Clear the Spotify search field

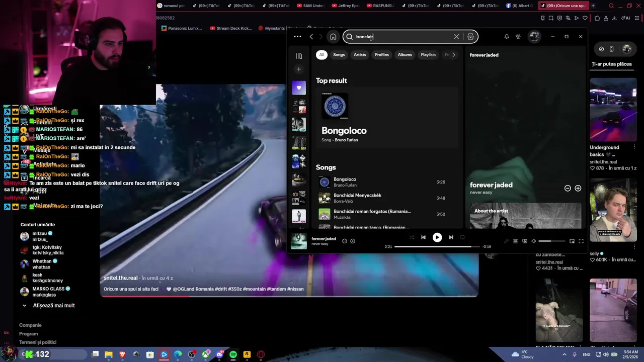click(x=456, y=36)
